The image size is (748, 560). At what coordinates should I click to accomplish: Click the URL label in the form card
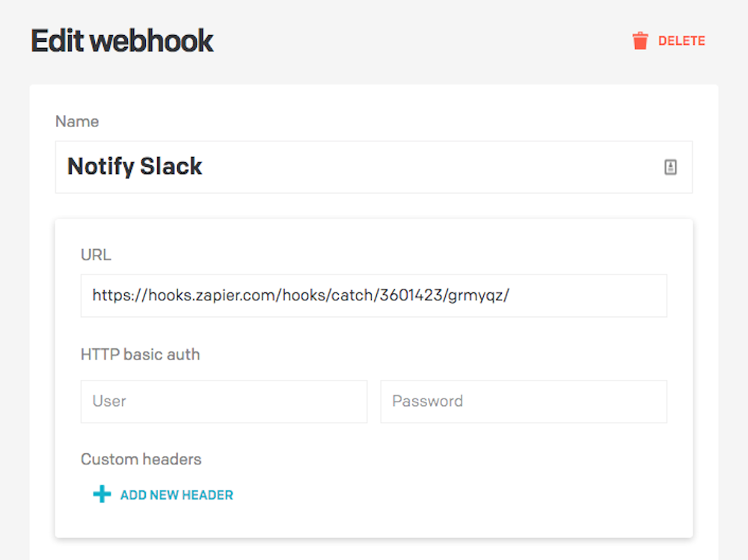tap(96, 254)
